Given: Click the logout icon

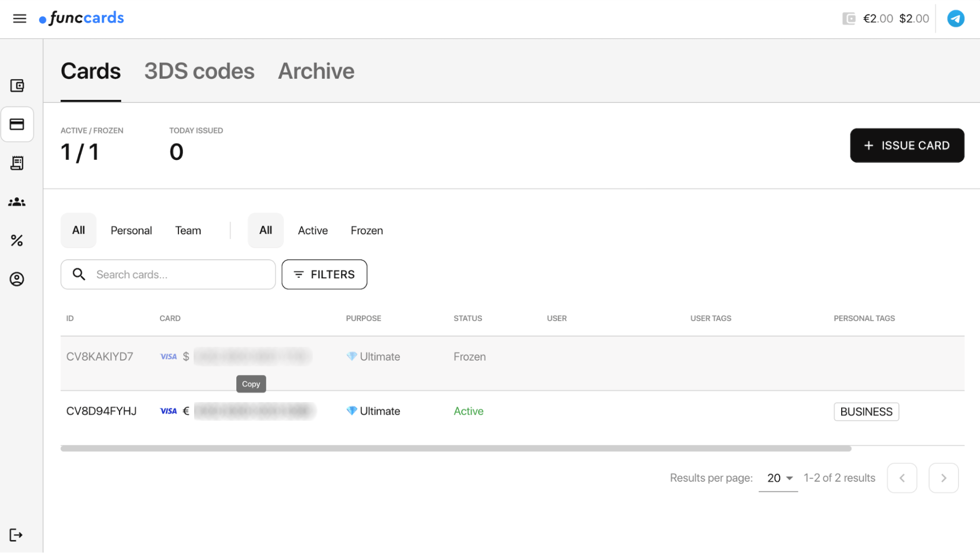Looking at the screenshot, I should click(x=16, y=535).
